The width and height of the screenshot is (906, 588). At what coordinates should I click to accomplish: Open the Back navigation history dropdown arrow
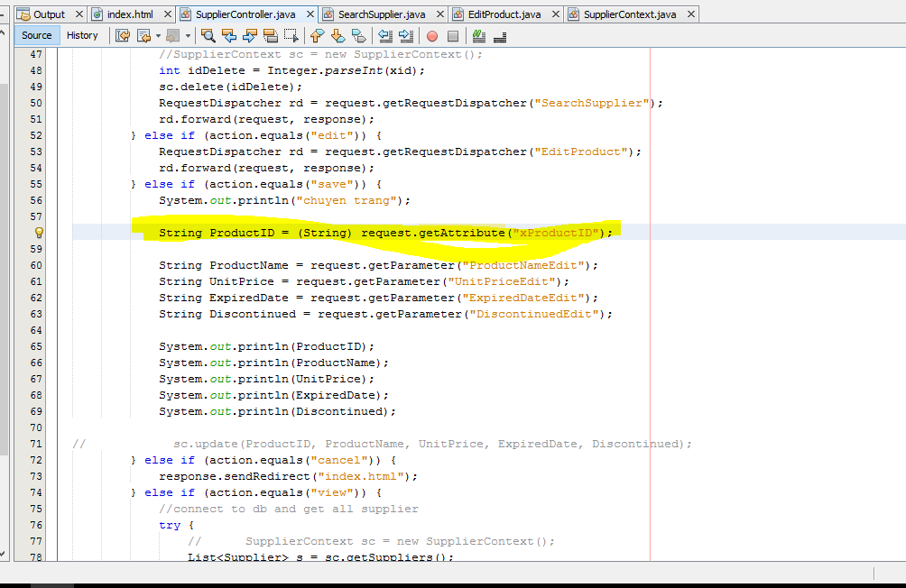[158, 36]
